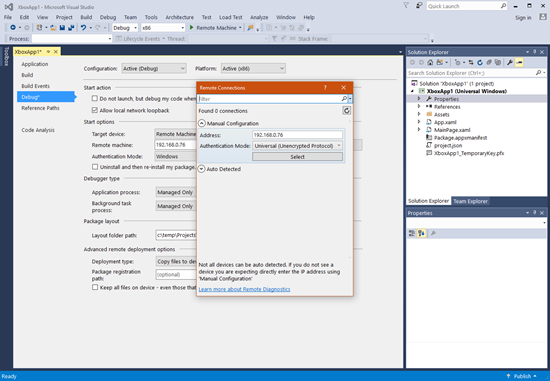Open 'Learn more about Remote Diagnostics' link

click(244, 289)
